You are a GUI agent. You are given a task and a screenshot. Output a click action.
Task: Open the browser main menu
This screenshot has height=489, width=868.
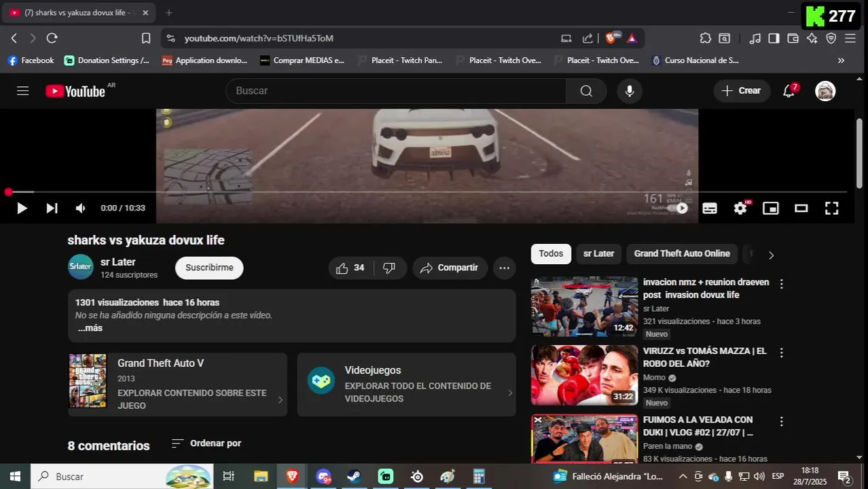850,38
